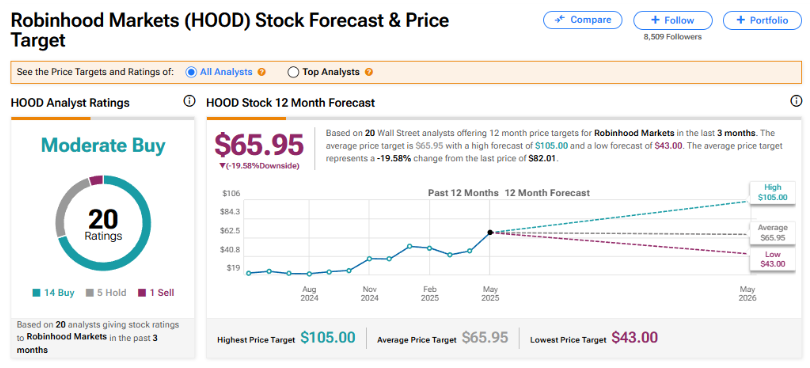Click the $105.00 high forecast link in description

click(x=552, y=146)
